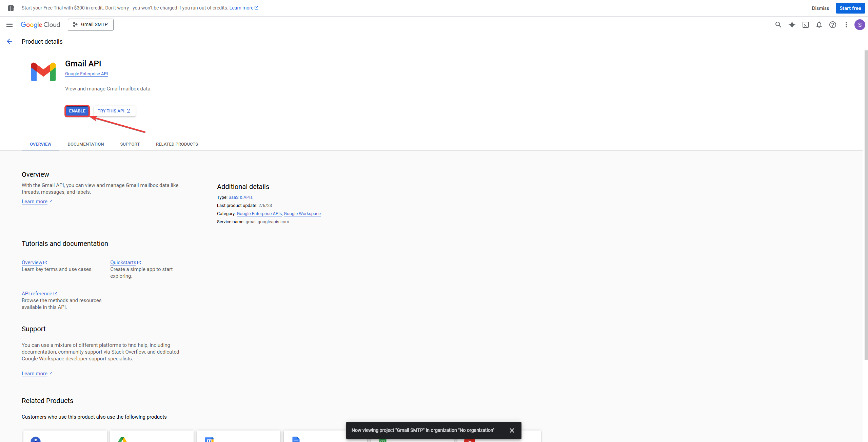Switch to the SUPPORT tab
Viewport: 868px width, 442px height.
point(130,144)
